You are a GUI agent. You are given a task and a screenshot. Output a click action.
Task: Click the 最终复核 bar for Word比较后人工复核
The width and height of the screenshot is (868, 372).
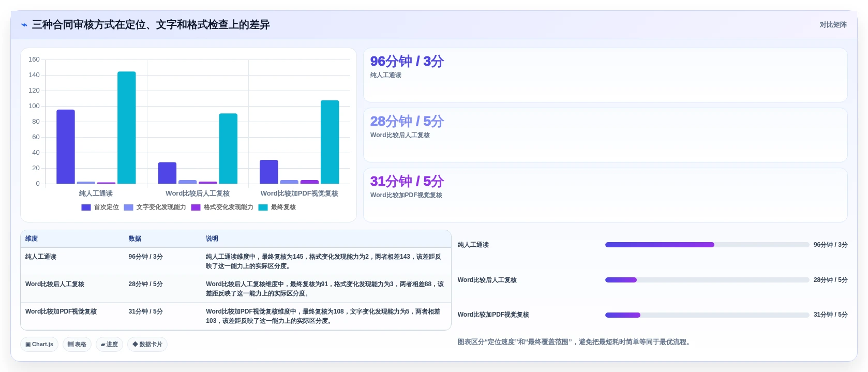[x=228, y=148]
